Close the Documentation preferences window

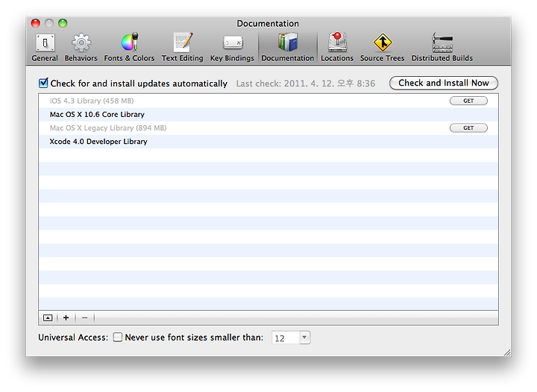36,23
